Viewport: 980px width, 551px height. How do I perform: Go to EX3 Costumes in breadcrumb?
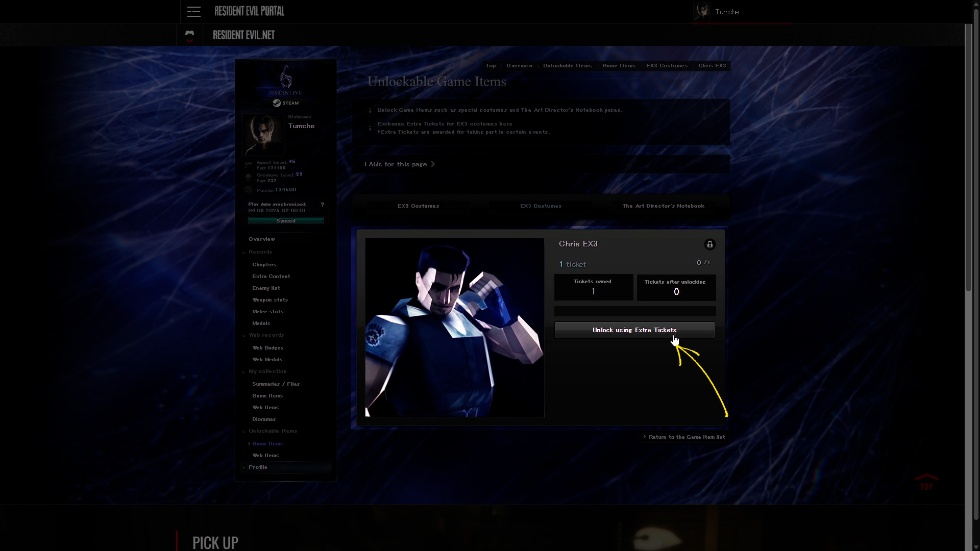(x=667, y=66)
